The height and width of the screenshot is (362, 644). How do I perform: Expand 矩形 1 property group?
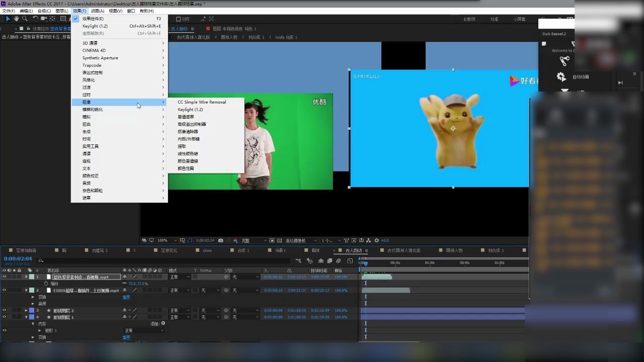coord(40,330)
